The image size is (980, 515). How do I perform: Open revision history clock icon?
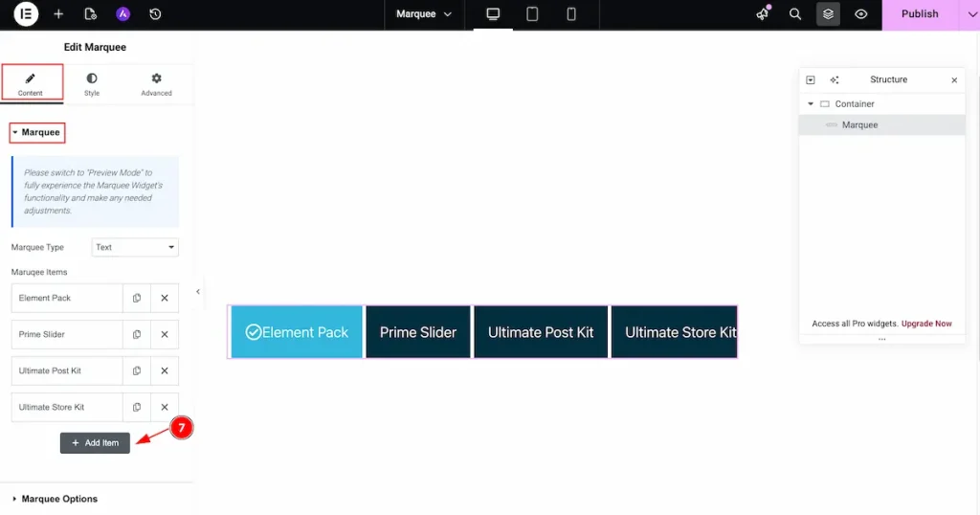[155, 13]
